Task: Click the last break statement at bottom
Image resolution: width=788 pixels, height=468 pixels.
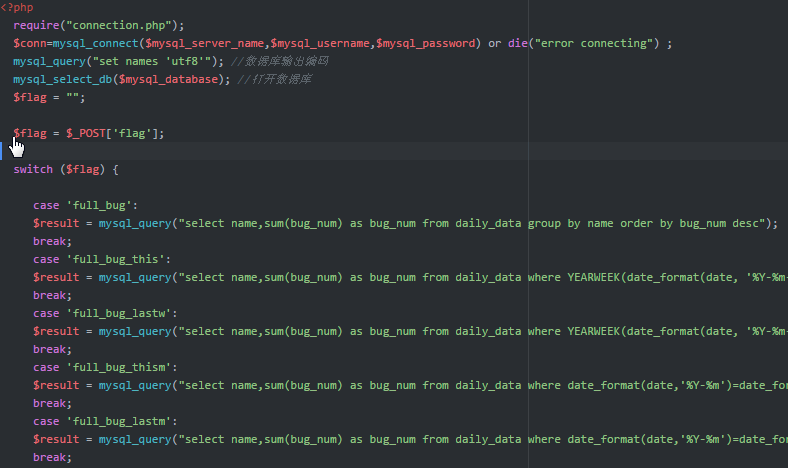Action: point(50,457)
